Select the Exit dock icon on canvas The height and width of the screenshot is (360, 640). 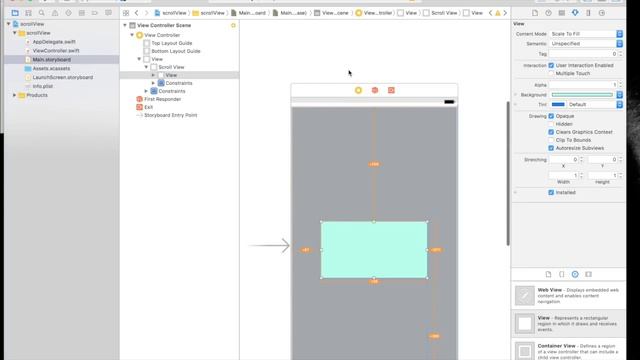[x=391, y=90]
